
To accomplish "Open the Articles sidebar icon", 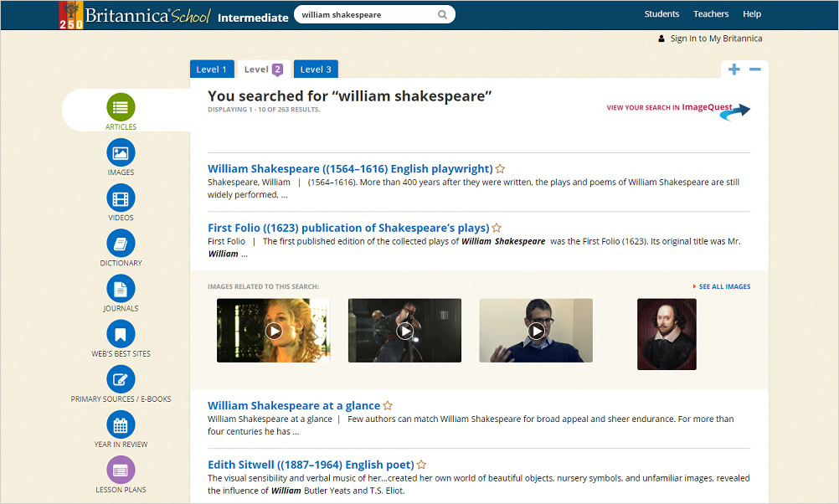I will coord(121,108).
